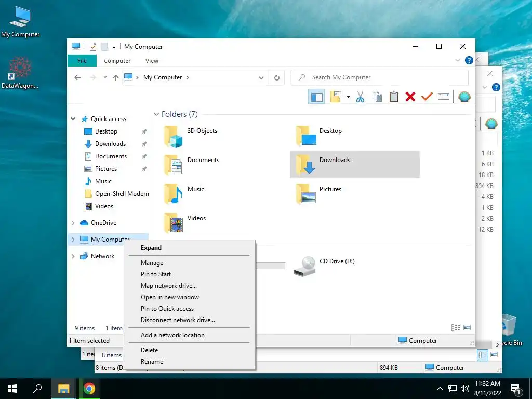Click the Email toolbar icon

pos(444,97)
